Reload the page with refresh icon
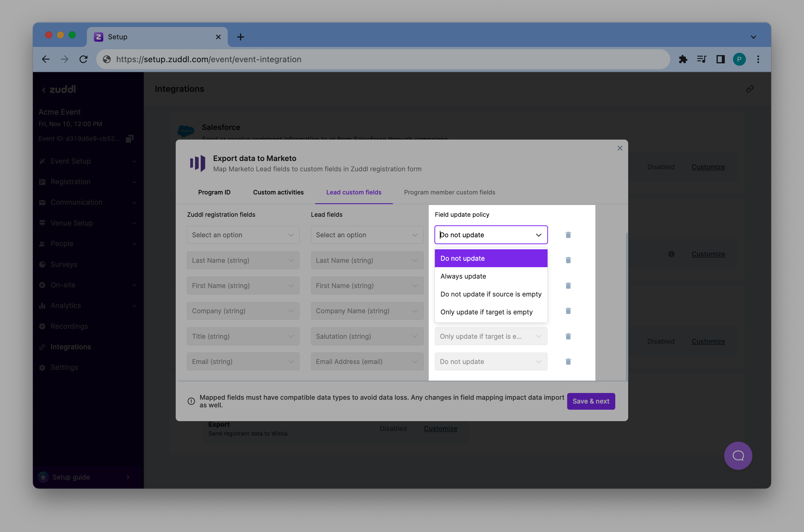The height and width of the screenshot is (532, 804). pos(84,59)
